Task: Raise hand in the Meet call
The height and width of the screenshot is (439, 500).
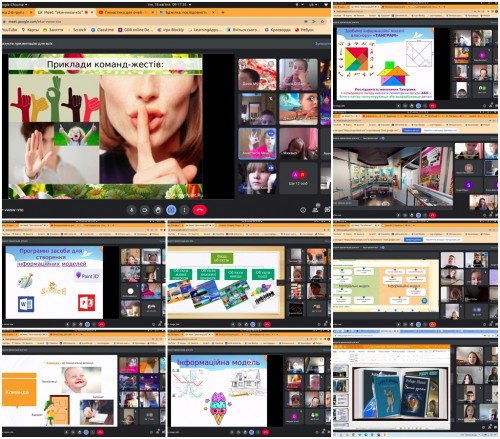Action: [x=158, y=210]
